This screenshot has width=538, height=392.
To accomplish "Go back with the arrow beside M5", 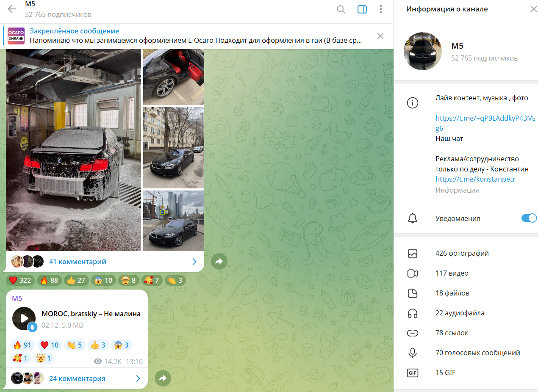I will click(12, 9).
